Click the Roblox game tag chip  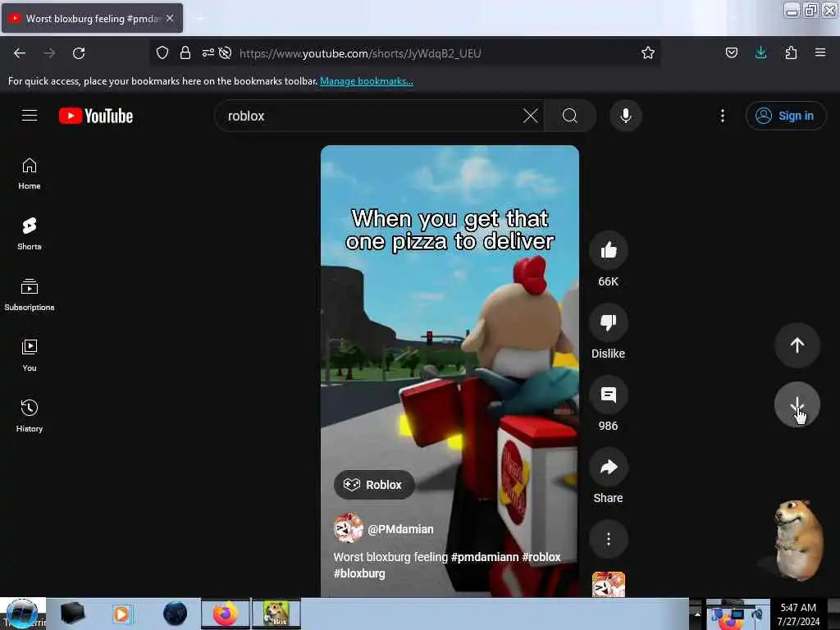tap(374, 484)
